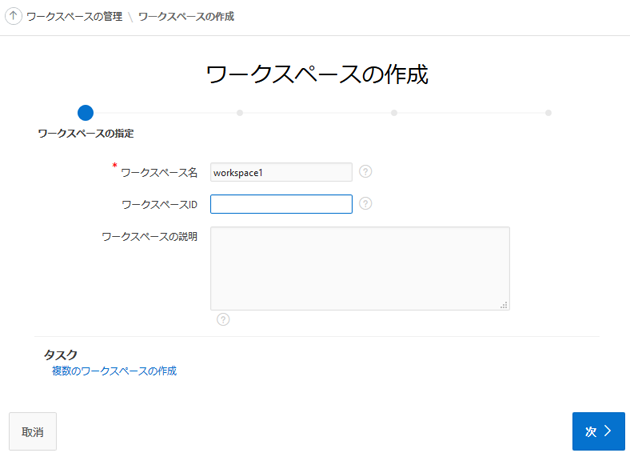Click the ワークスペースID field label

[x=160, y=205]
